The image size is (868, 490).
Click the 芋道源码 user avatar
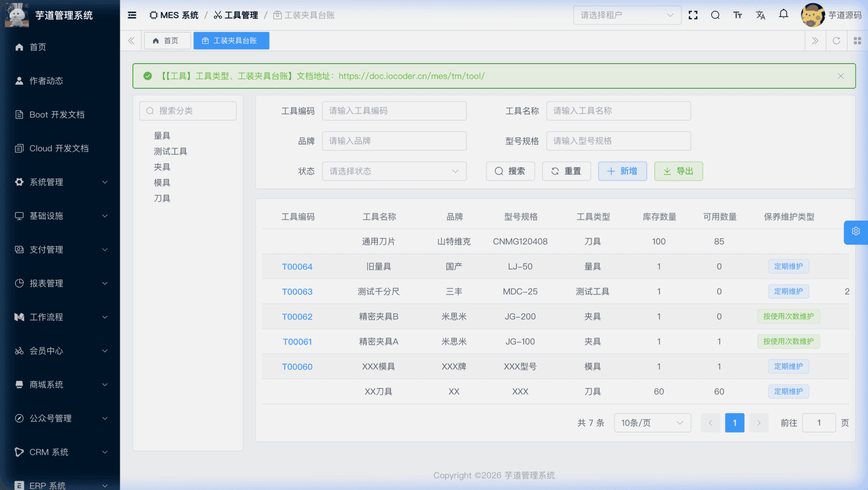(813, 15)
